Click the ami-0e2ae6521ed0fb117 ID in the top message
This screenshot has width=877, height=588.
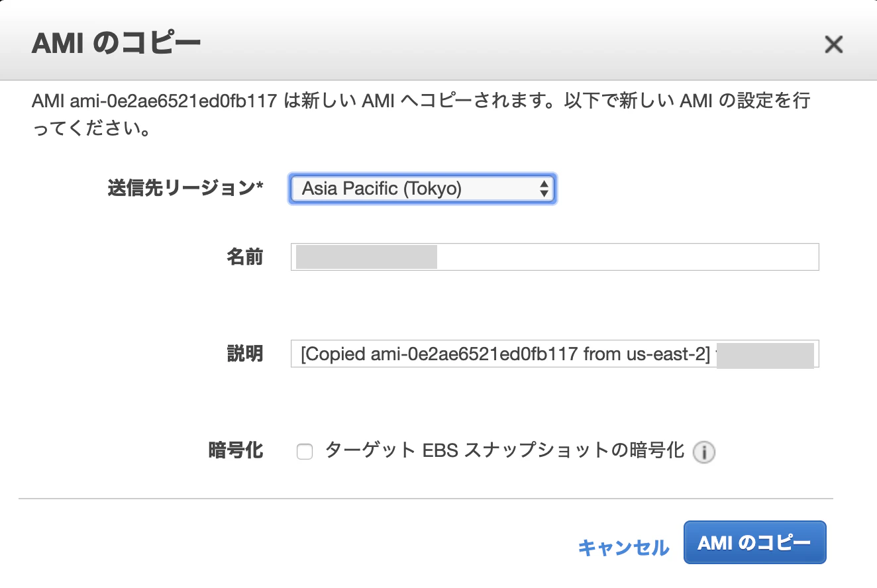(x=173, y=102)
